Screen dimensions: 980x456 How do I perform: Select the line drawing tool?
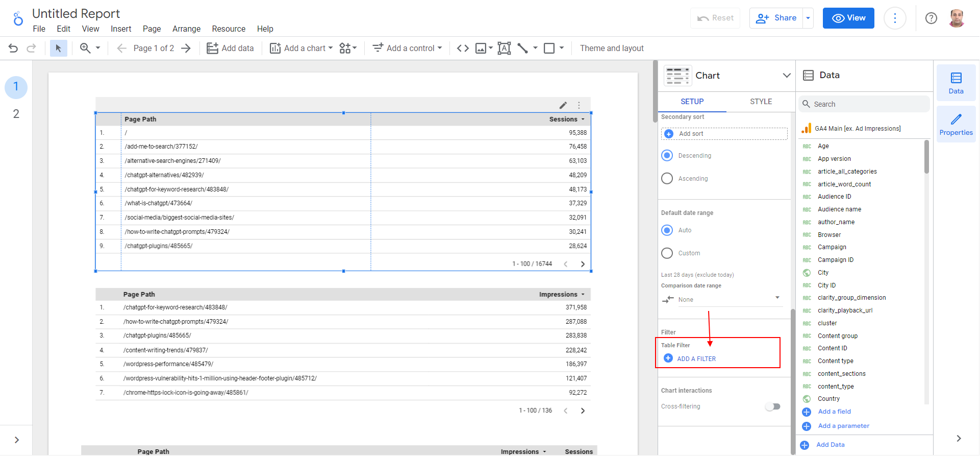click(x=522, y=48)
